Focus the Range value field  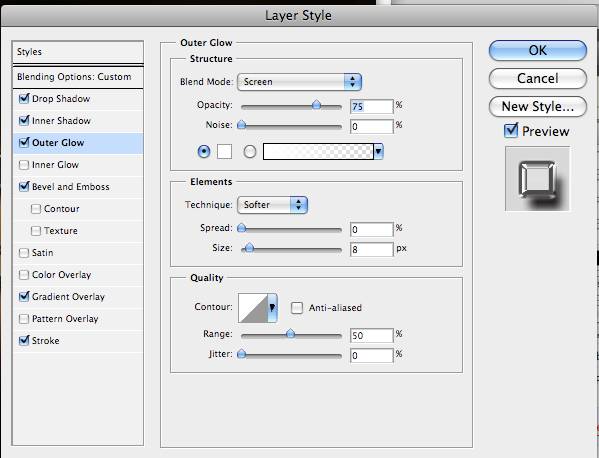(x=371, y=335)
